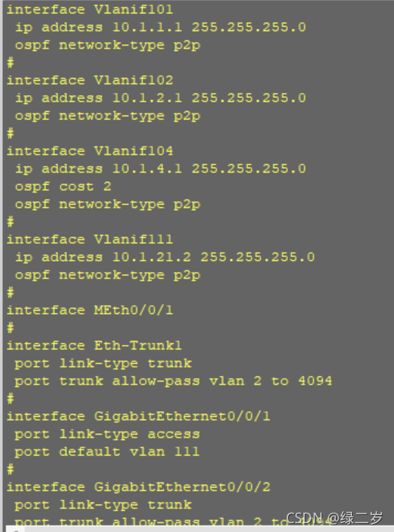Image resolution: width=394 pixels, height=532 pixels.
Task: Click the CSDN watermark text
Action: click(x=334, y=519)
